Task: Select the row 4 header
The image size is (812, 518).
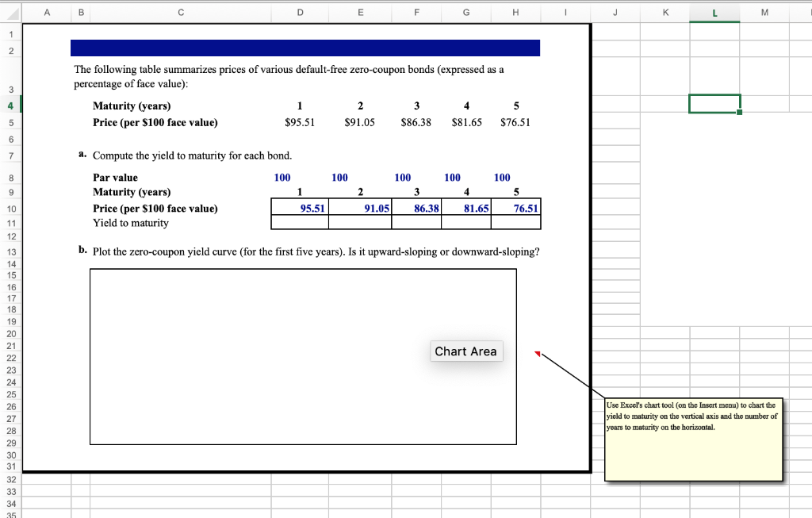Action: 10,106
